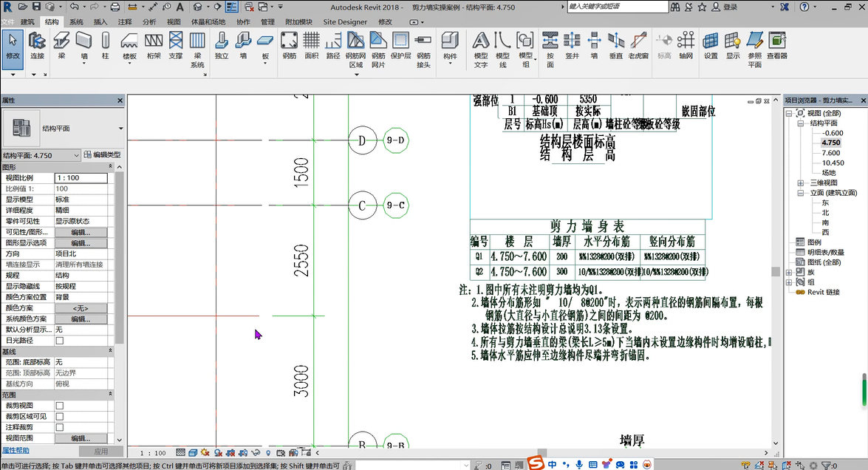Open the Site Designer ribbon tab
Screen dimensions: 868x470
(345, 21)
